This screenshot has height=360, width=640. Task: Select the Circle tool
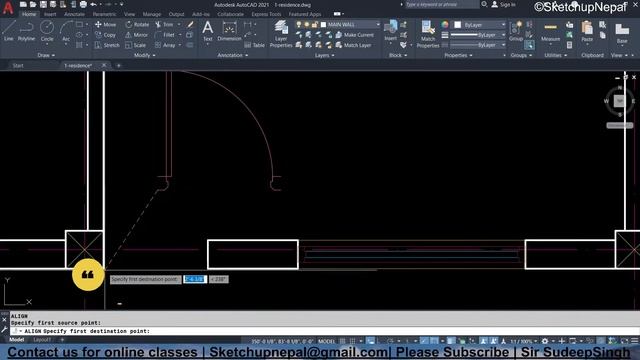click(47, 31)
